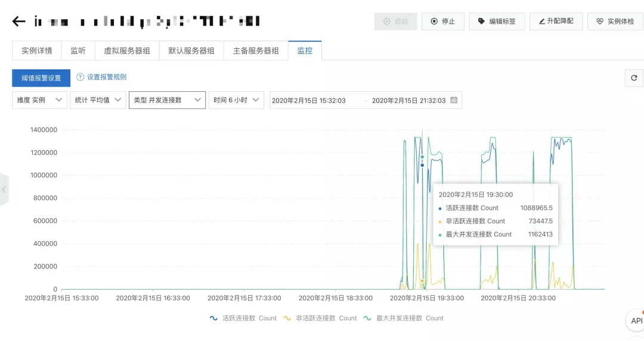Screen dimensions: 644x341
Task: Switch to 监听 tab
Action: (x=78, y=51)
